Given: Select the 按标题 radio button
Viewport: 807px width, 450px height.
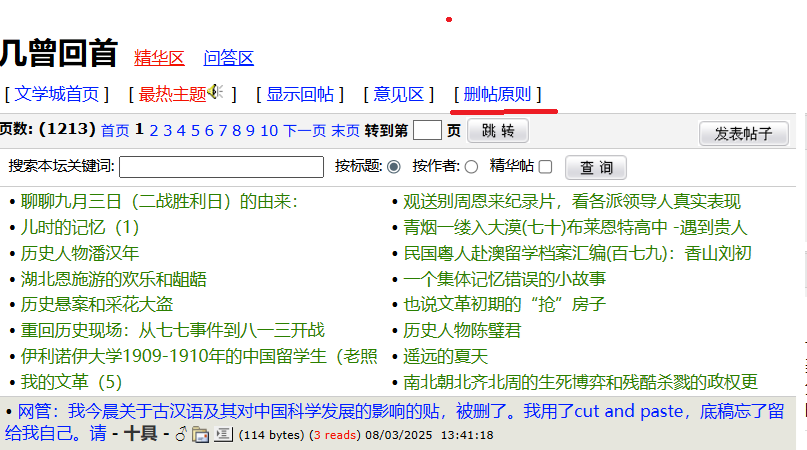Looking at the screenshot, I should pyautogui.click(x=394, y=167).
